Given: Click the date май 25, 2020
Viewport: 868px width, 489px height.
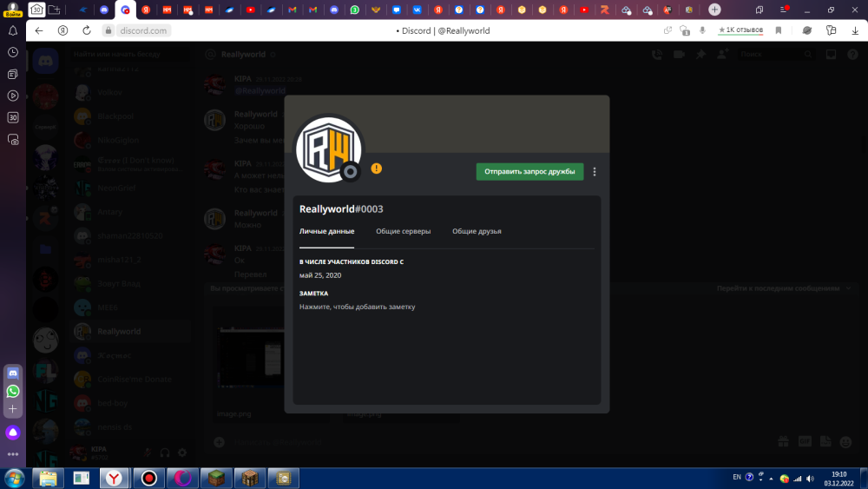Looking at the screenshot, I should pos(320,275).
